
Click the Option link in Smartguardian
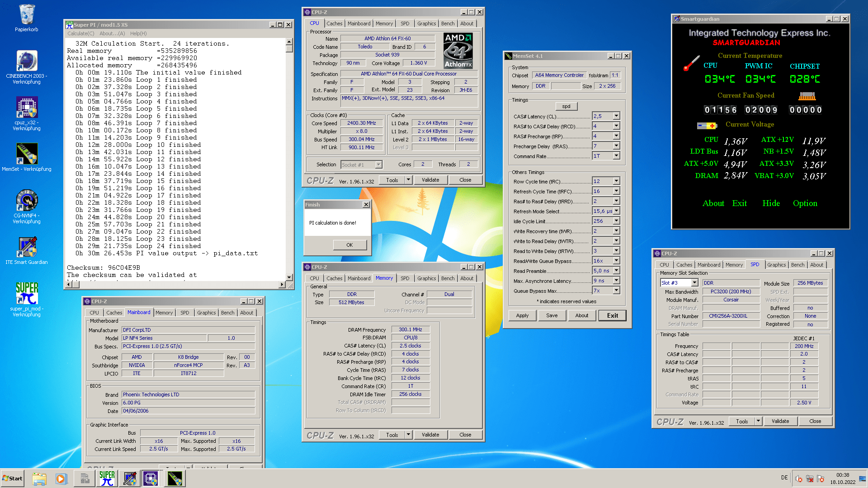tap(805, 203)
